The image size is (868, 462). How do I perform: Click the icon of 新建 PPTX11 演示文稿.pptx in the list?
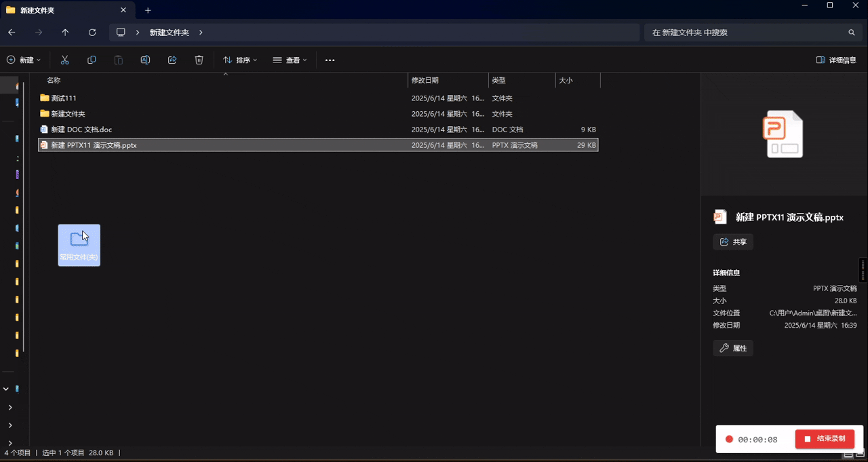pos(45,145)
